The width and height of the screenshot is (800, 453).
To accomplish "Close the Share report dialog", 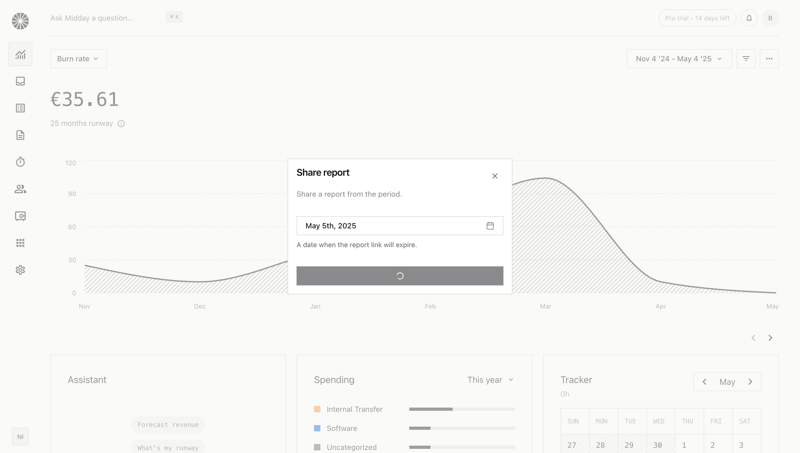I will 495,176.
